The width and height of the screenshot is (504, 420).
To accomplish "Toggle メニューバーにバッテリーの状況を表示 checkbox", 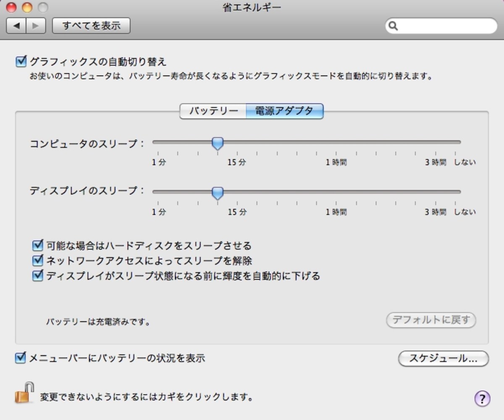I will (x=21, y=358).
